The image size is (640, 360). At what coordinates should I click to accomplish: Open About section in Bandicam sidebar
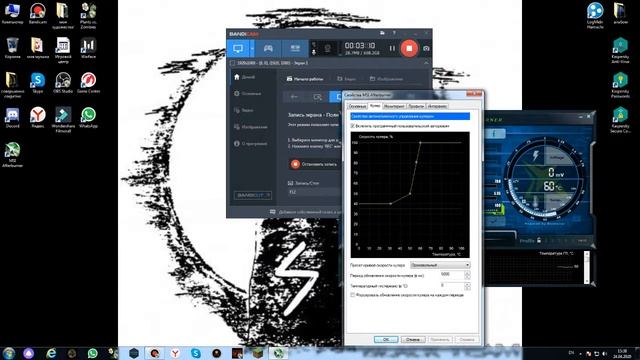pos(251,144)
